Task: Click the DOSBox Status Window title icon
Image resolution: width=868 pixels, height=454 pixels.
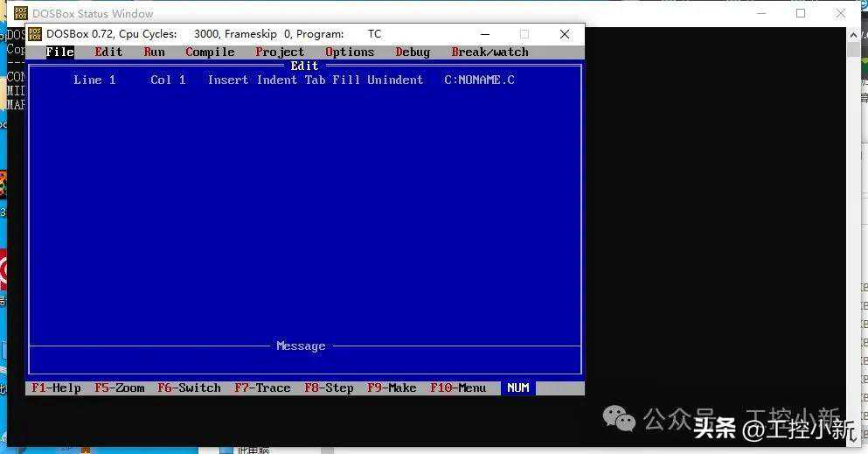Action: point(21,13)
